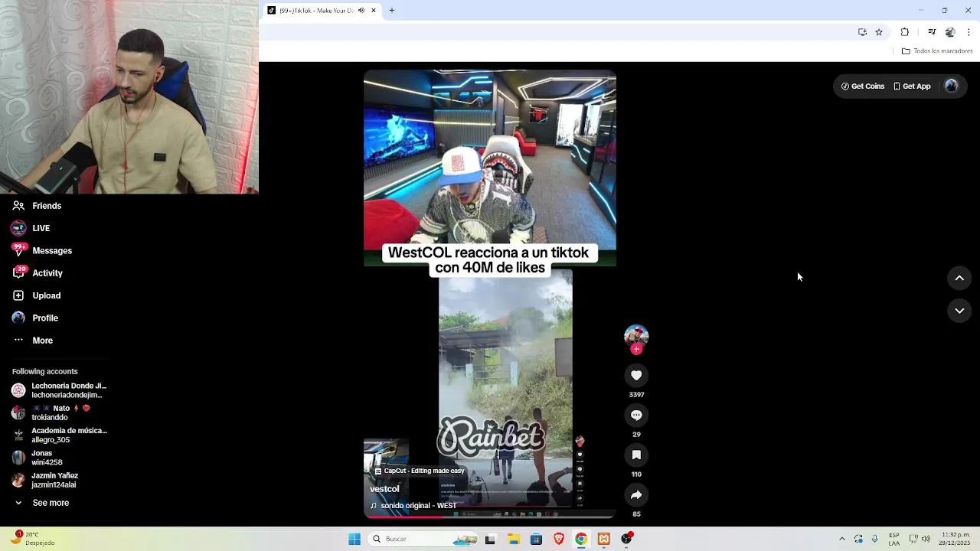Share the video with the arrow icon
Viewport: 980px width, 551px height.
tap(636, 494)
